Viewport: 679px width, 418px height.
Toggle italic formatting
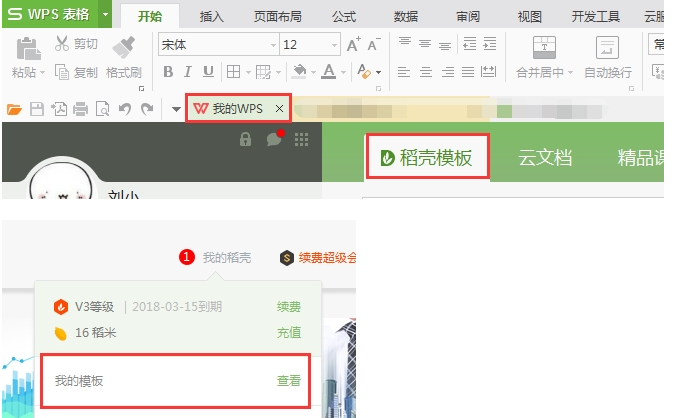tap(188, 72)
